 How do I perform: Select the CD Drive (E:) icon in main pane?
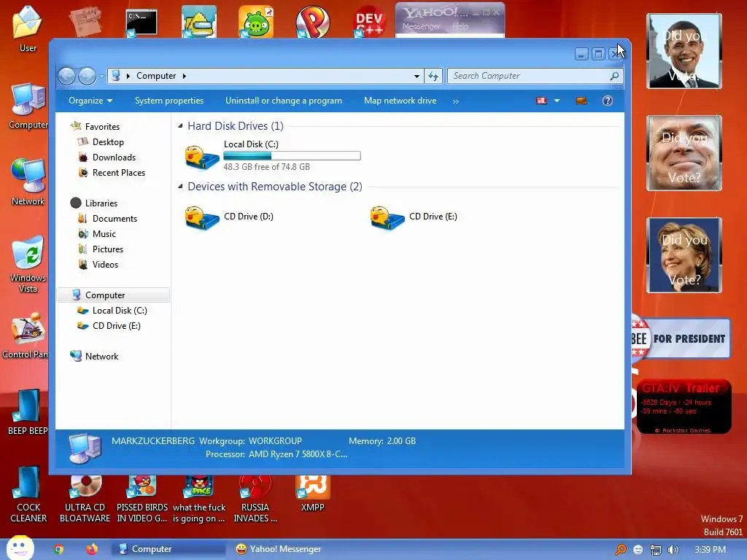[387, 217]
